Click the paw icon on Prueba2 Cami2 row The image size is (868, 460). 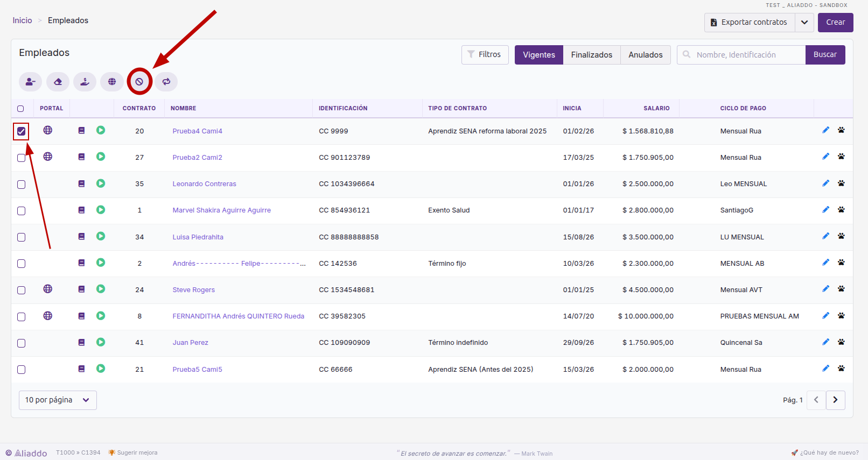point(841,157)
